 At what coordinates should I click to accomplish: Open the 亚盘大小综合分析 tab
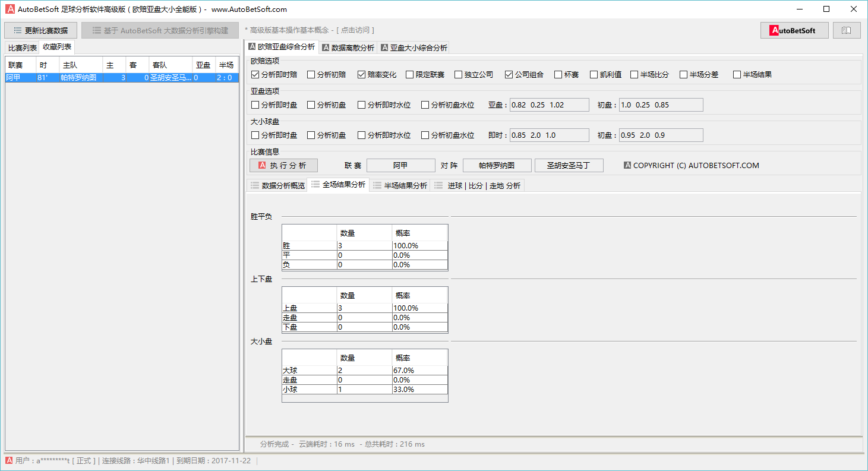414,48
